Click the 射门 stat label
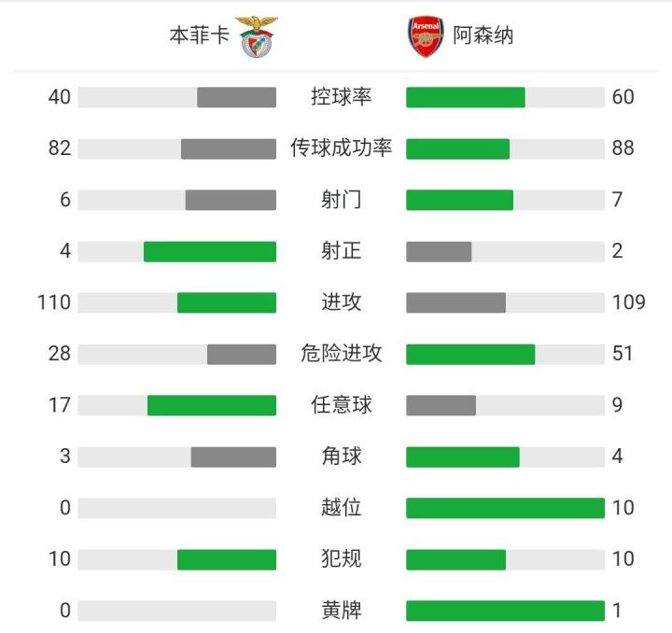 click(x=341, y=200)
